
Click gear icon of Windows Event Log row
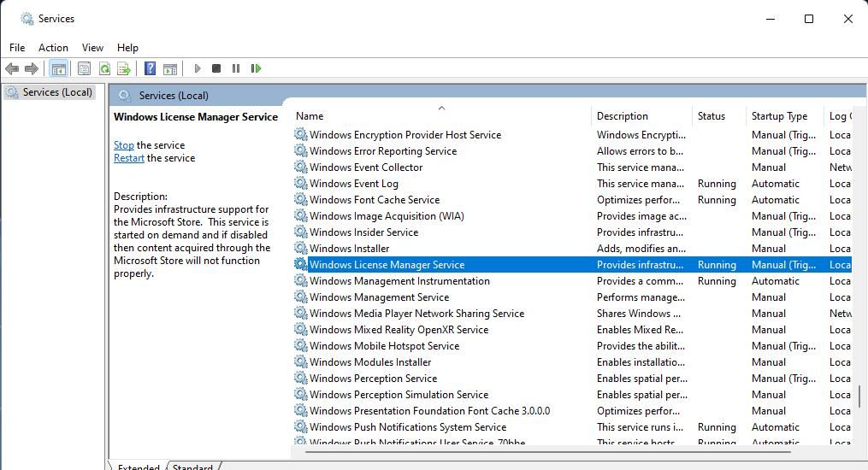(300, 183)
